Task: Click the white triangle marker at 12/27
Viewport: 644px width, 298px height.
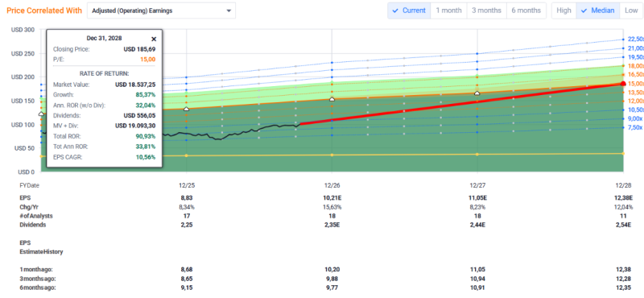Action: tap(477, 93)
